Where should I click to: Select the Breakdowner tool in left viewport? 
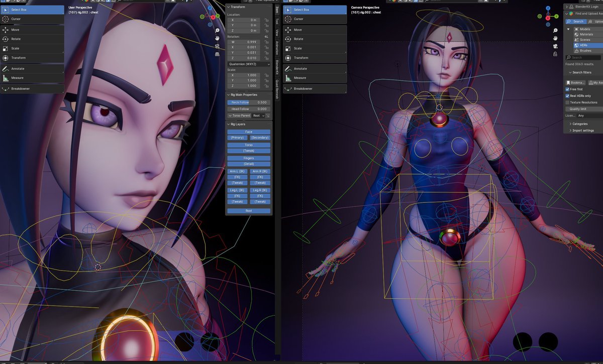32,89
